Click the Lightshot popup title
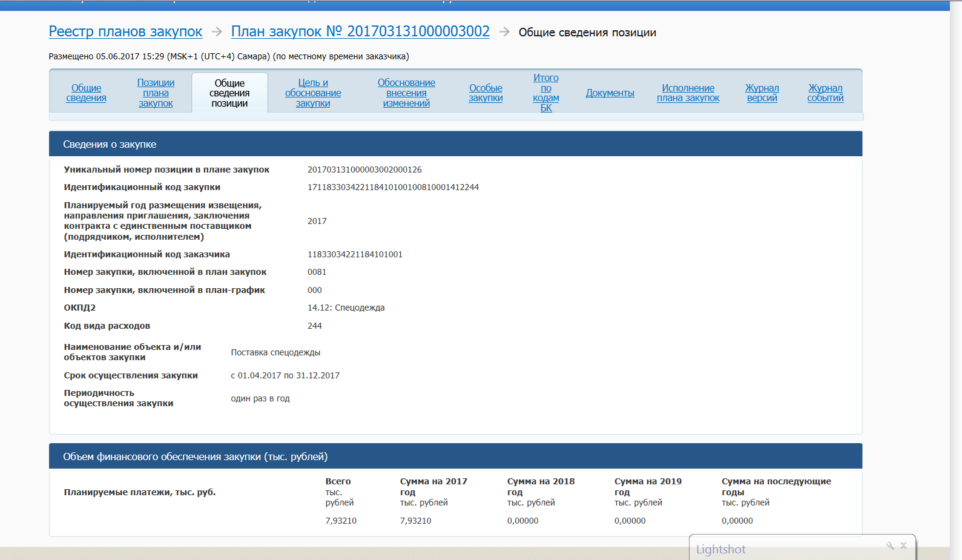 coord(720,549)
